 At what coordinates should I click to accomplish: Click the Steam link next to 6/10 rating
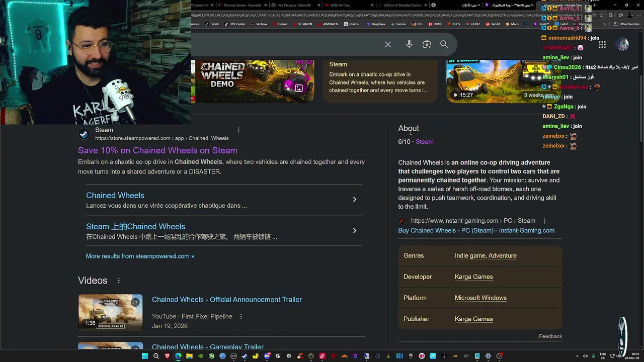point(425,142)
